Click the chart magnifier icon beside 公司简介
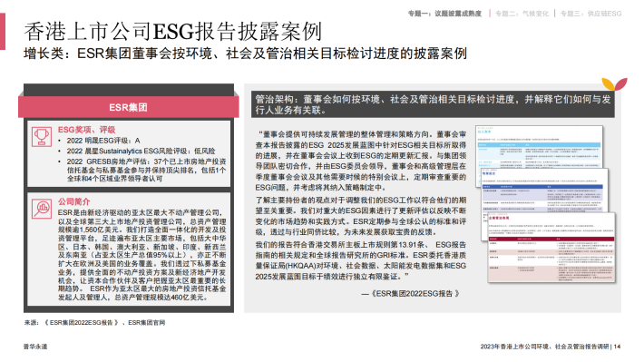This screenshot has height=362, width=644. [42, 209]
